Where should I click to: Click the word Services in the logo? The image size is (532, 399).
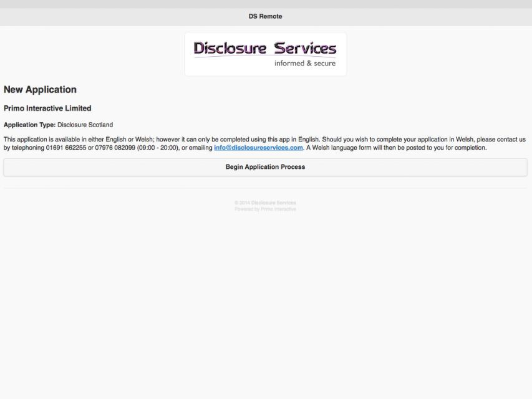305,48
